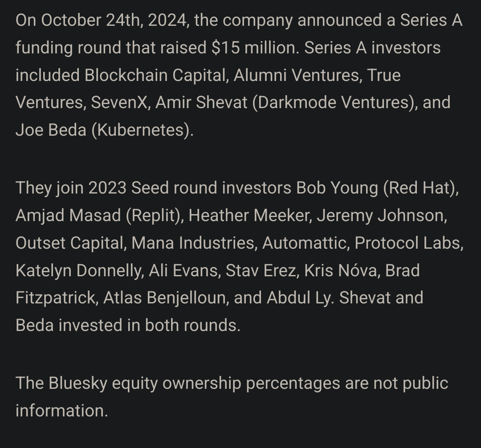Click the name "Katelyn Donnelly"
The image size is (481, 448).
(78, 271)
